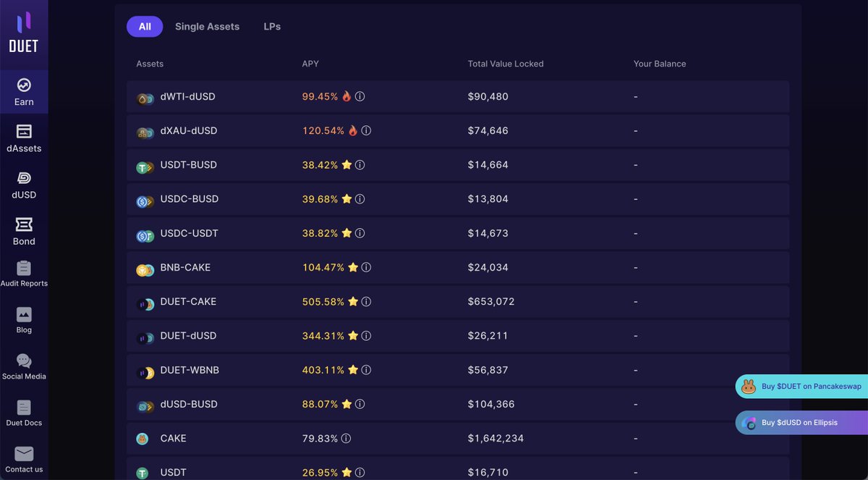Click Buy $dUSD on Ellipsis
Viewport: 868px width, 480px height.
click(x=801, y=422)
